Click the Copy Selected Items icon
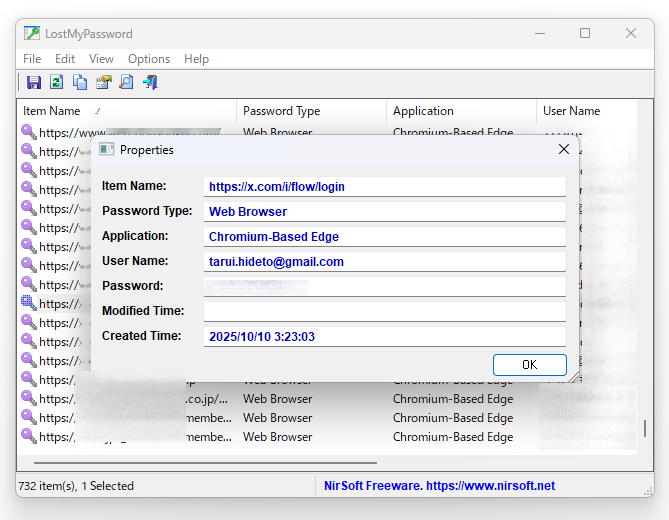The width and height of the screenshot is (669, 520). (x=80, y=82)
